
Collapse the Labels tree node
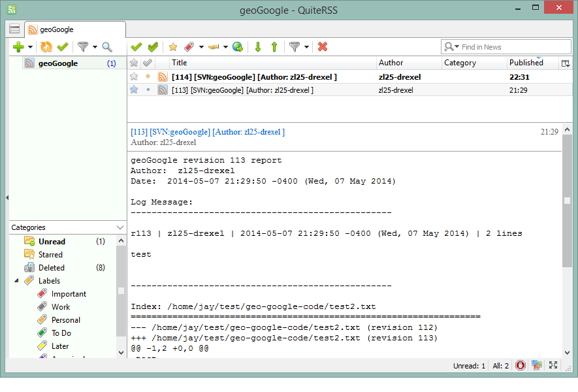pos(16,281)
